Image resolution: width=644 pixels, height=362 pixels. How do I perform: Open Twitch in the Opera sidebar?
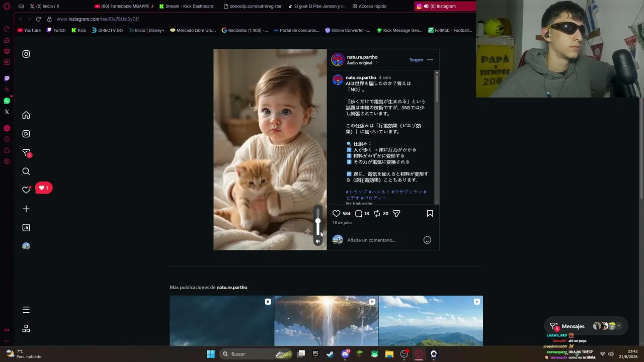tap(7, 78)
